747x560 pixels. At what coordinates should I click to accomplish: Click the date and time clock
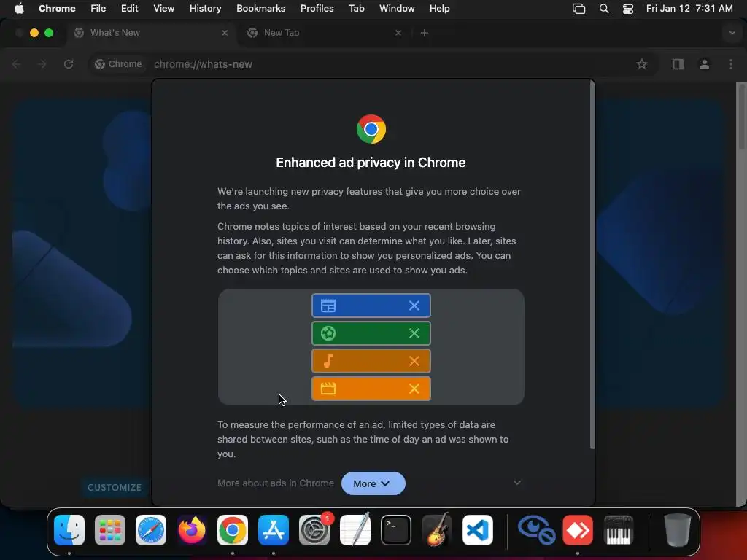point(689,9)
